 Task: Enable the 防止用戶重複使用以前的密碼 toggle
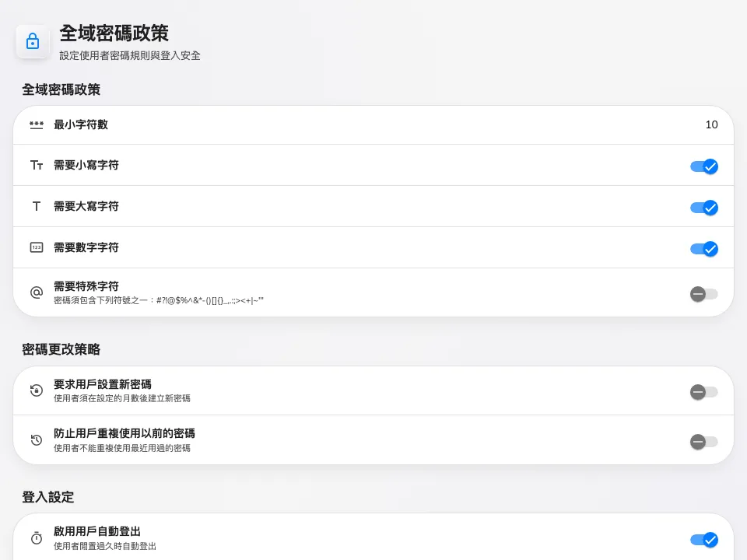(x=704, y=442)
